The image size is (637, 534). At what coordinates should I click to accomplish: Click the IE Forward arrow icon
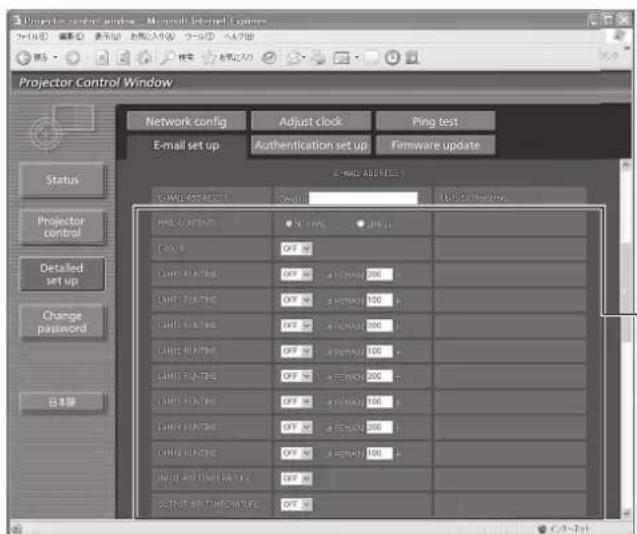coord(73,58)
